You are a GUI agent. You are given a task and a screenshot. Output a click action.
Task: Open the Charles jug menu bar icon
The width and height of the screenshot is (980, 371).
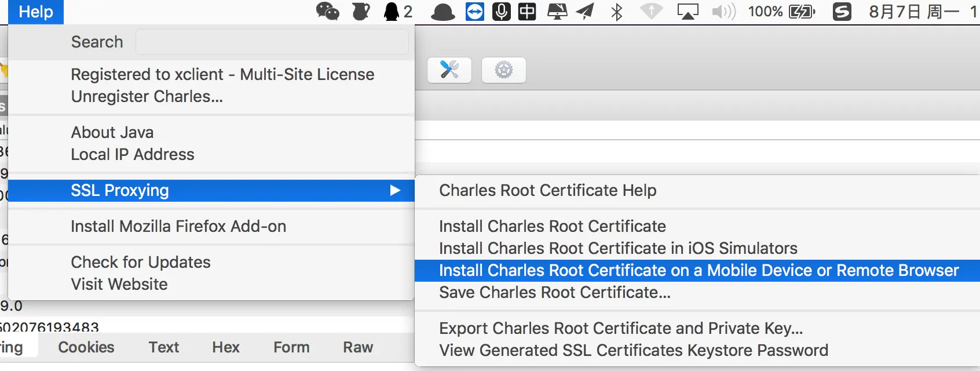361,12
